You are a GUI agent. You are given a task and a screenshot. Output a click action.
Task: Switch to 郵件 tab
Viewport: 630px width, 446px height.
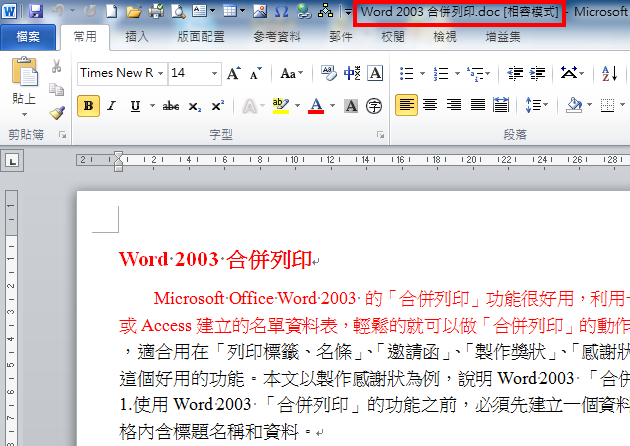(341, 37)
